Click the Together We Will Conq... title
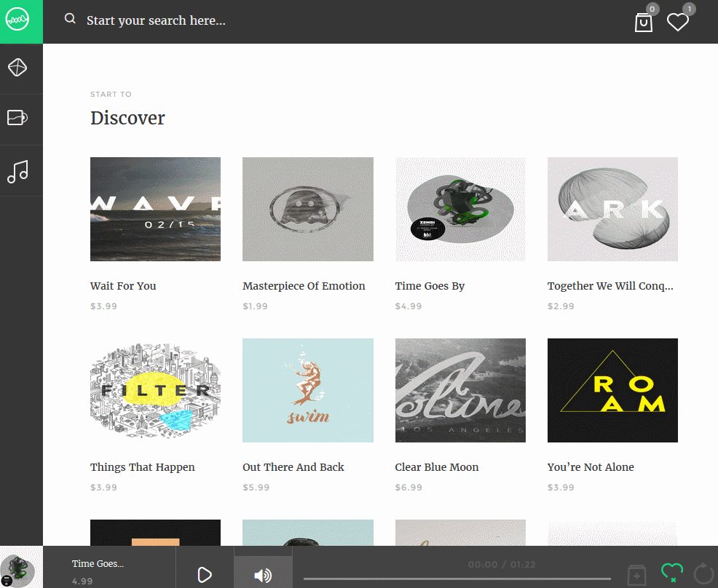Viewport: 718px width, 588px height. pos(610,286)
